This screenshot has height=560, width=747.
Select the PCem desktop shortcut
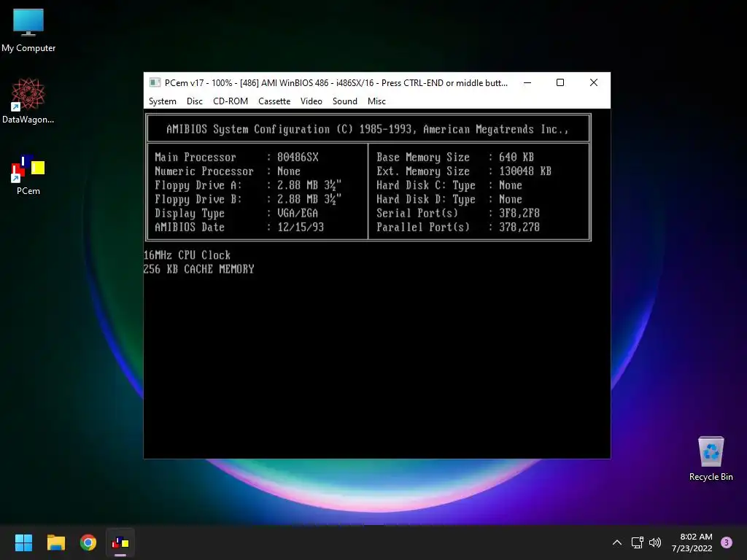28,174
